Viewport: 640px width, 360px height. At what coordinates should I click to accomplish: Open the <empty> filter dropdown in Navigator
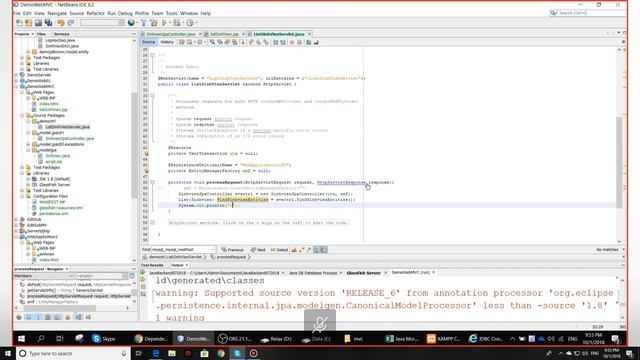[x=101, y=276]
